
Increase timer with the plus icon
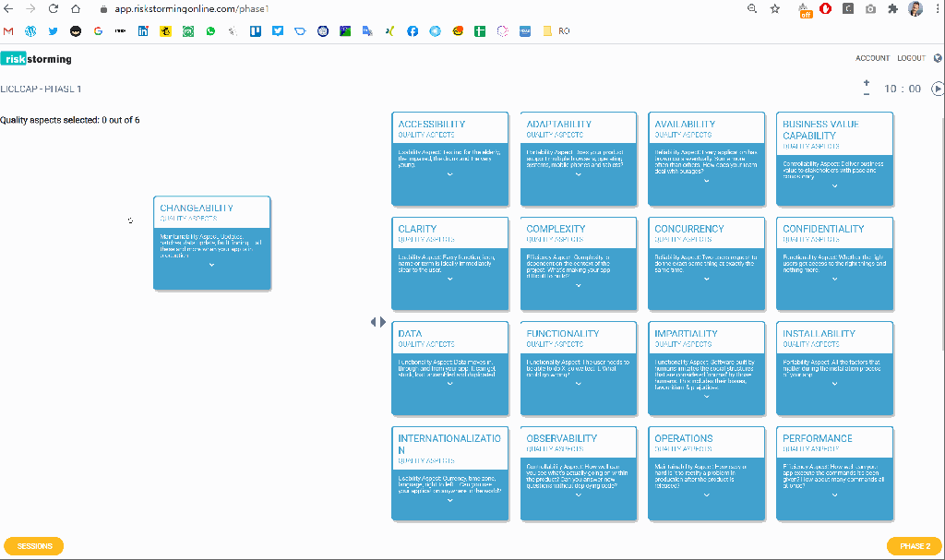point(867,82)
